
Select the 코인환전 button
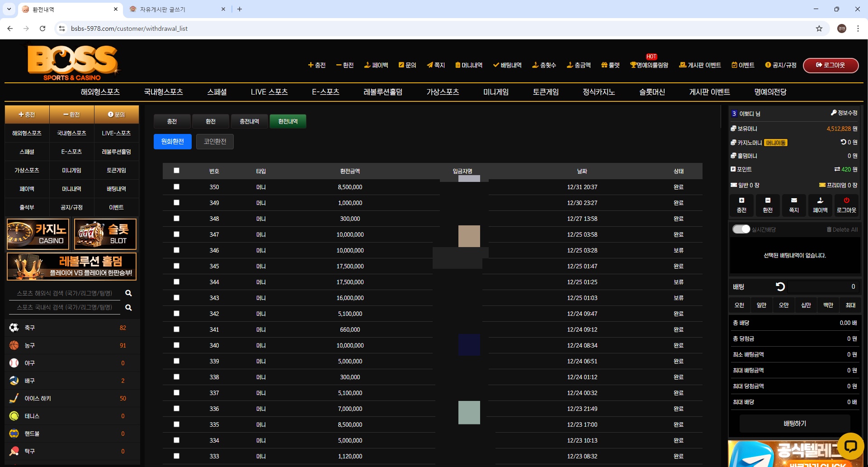tap(215, 142)
